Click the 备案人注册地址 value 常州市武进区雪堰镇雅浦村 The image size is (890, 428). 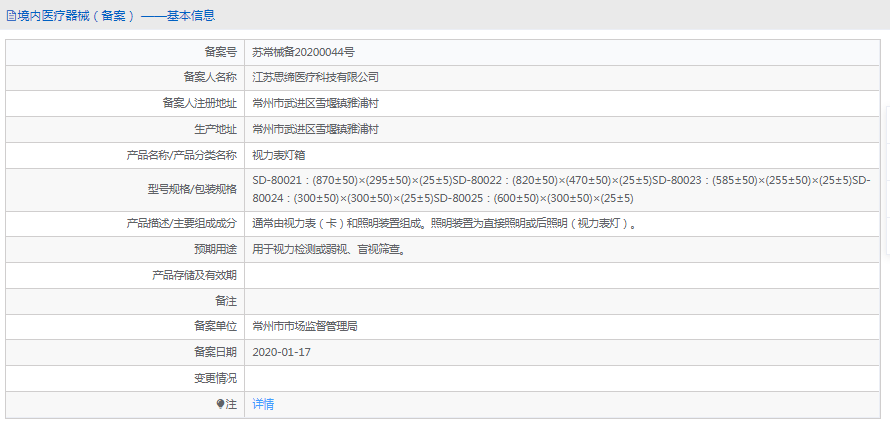pos(315,103)
